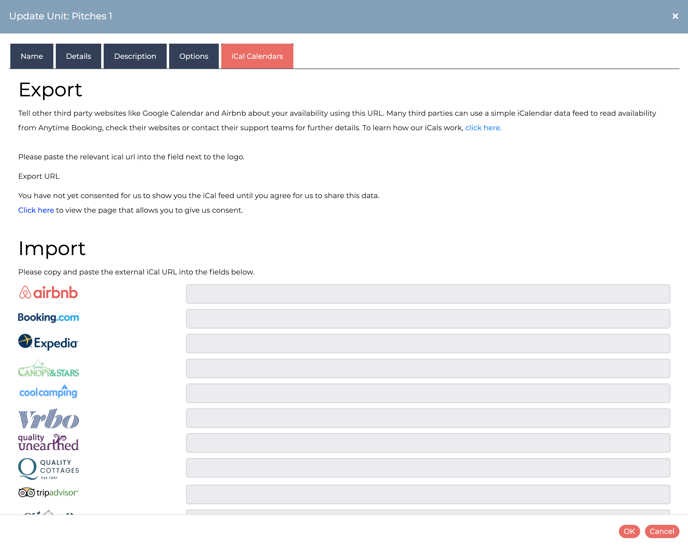Click the 'Please paste the relevant ical url' text

(x=131, y=157)
